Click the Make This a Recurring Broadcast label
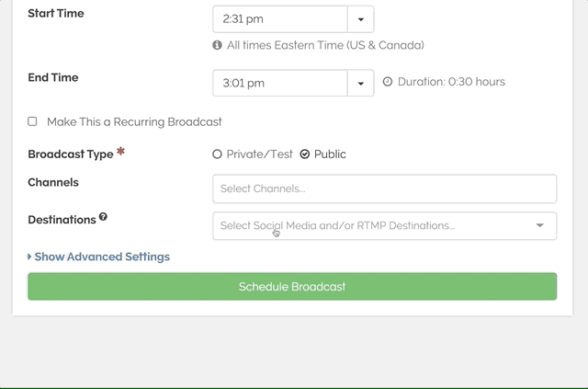The width and height of the screenshot is (588, 389). tap(134, 121)
